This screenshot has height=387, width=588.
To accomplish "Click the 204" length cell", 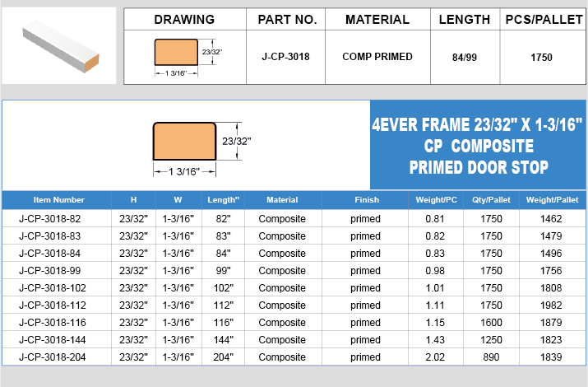I will (223, 357).
